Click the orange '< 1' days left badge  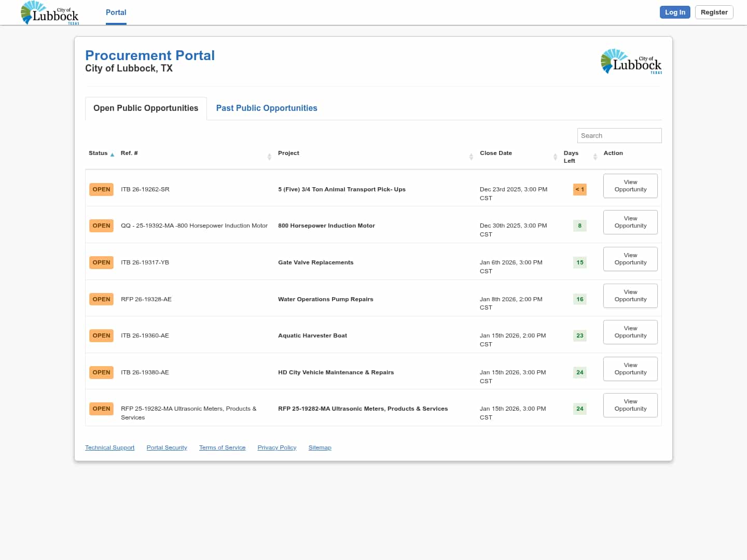[x=579, y=190]
